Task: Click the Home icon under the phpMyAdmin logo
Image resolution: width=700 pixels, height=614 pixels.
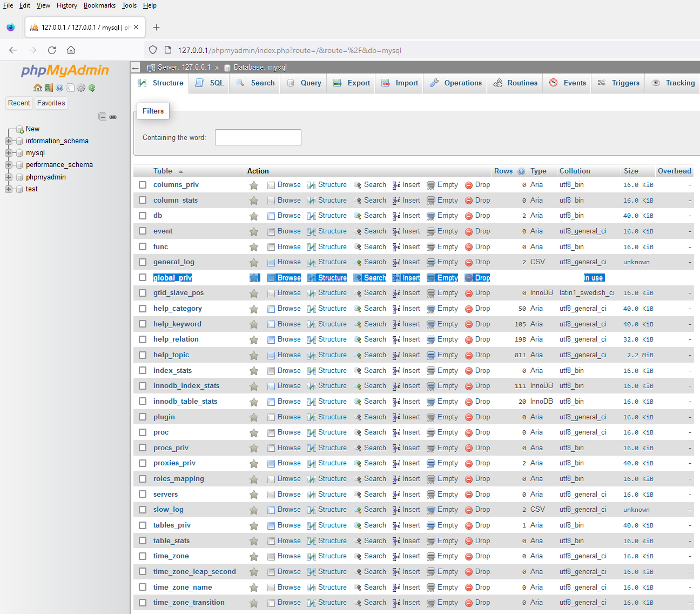Action: pos(38,88)
